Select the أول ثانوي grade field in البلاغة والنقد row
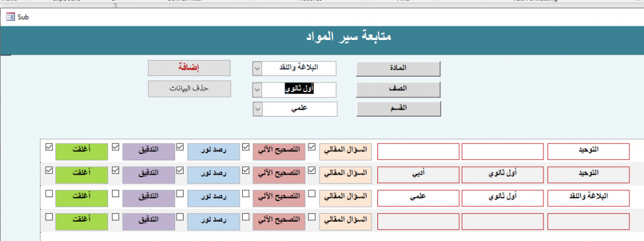This screenshot has width=644, height=241. [503, 198]
